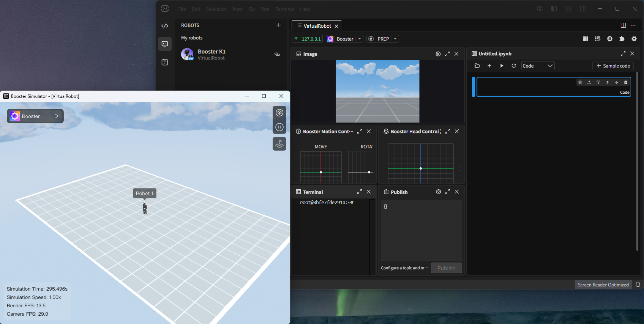Add a new robot with the plus icon
The image size is (644, 324).
(x=279, y=25)
